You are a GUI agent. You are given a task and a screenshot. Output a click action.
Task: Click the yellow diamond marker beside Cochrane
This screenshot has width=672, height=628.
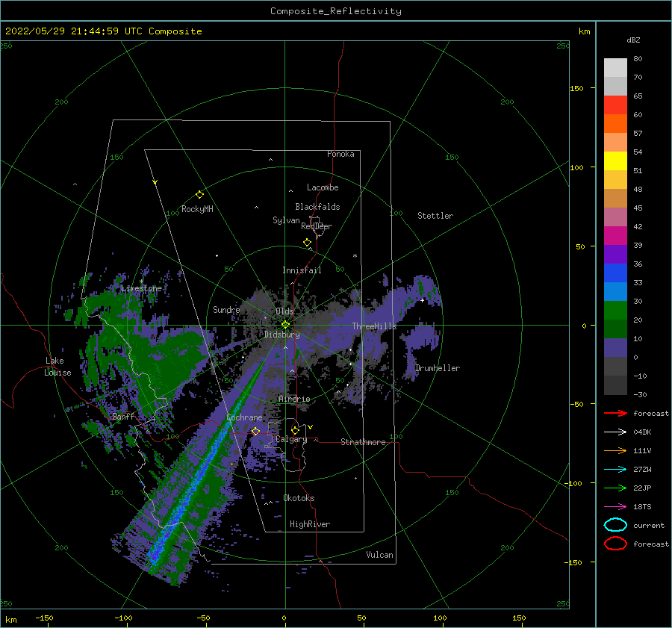click(256, 432)
